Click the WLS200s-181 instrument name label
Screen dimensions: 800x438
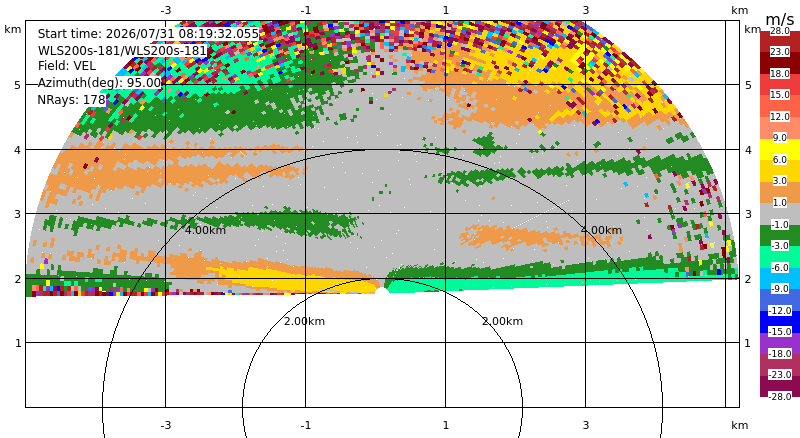click(122, 51)
